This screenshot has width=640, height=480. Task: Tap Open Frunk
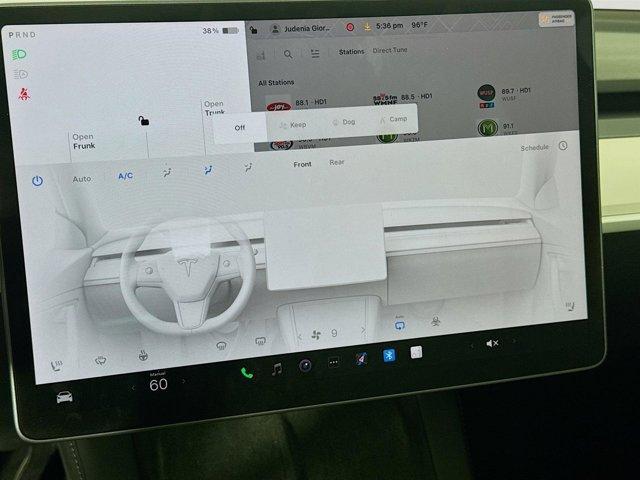click(84, 141)
